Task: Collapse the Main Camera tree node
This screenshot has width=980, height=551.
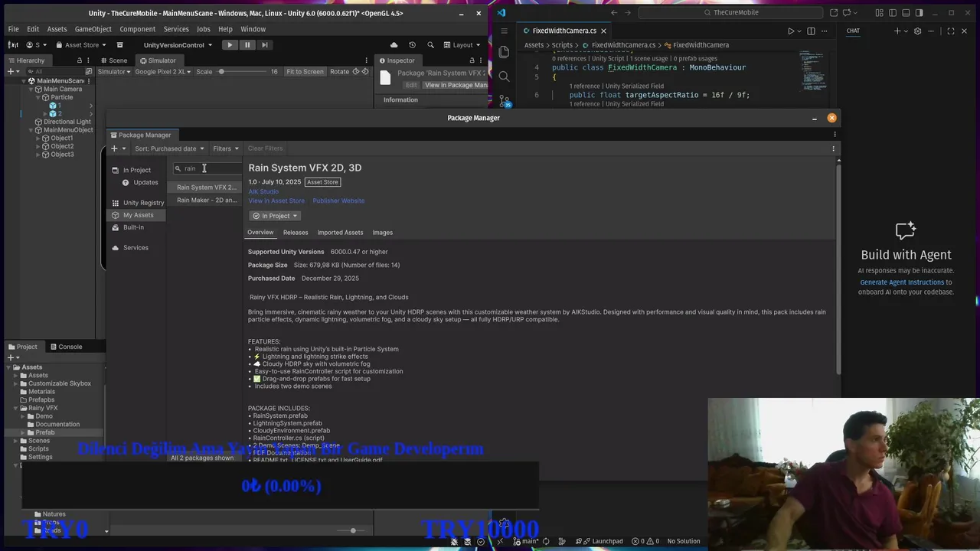Action: tap(31, 89)
